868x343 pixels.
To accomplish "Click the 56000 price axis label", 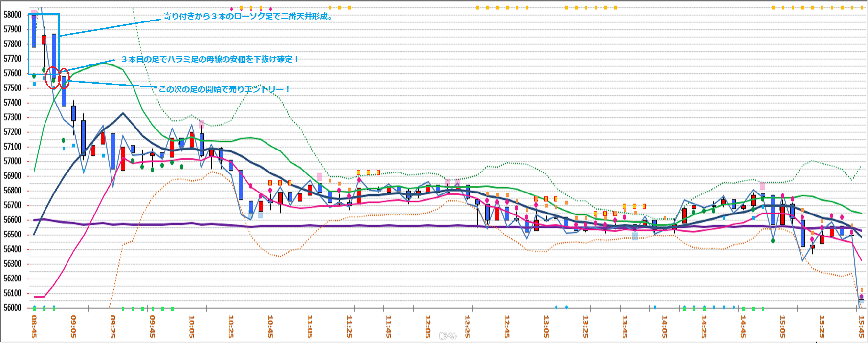I will click(x=13, y=308).
